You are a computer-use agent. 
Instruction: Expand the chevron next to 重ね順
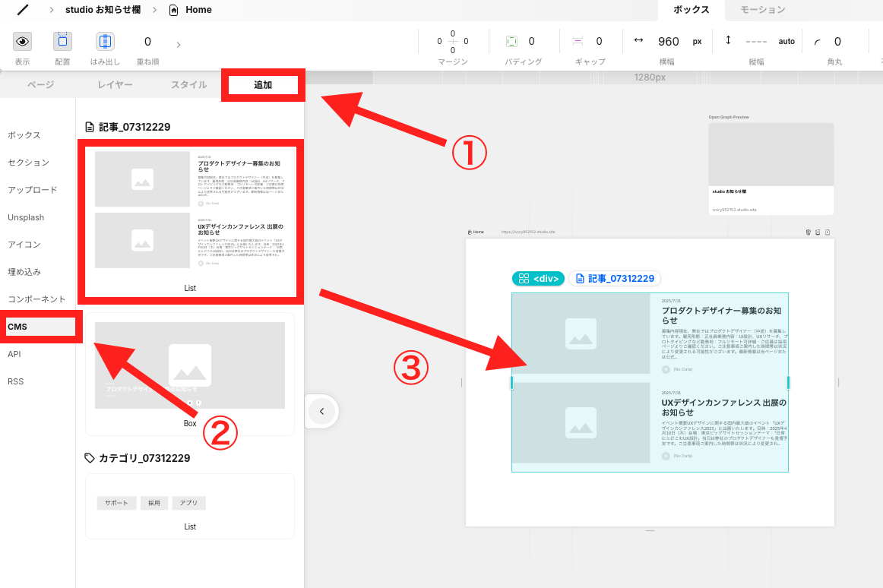(179, 44)
